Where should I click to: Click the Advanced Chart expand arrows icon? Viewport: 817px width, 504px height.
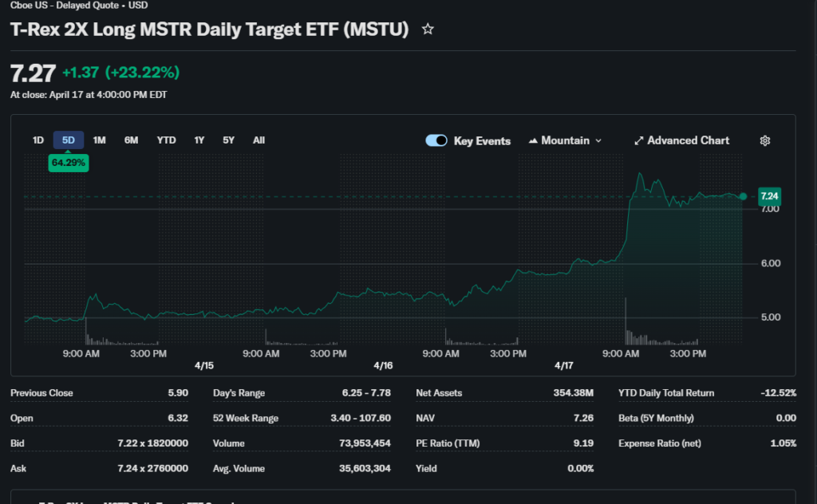tap(638, 140)
